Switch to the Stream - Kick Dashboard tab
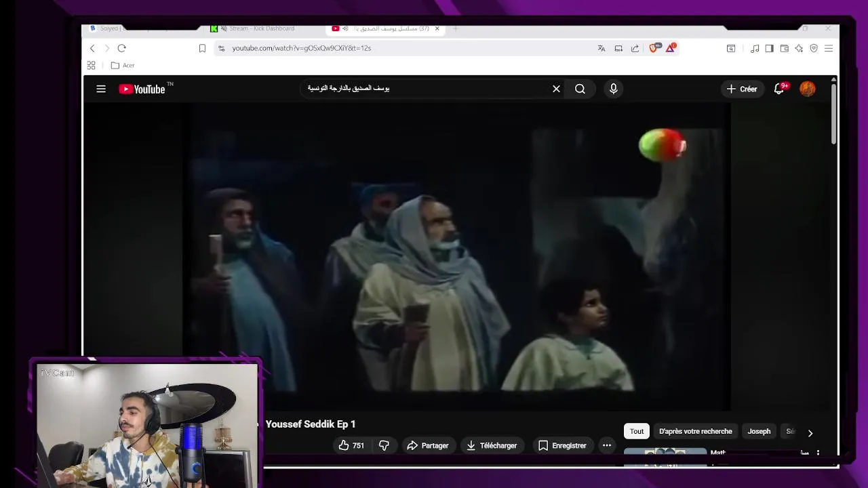 pyautogui.click(x=261, y=28)
